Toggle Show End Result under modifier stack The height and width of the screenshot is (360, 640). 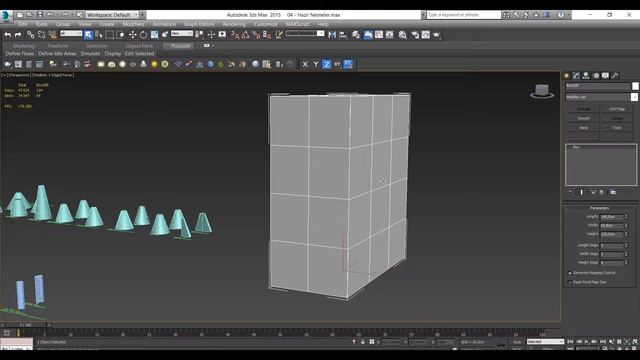pos(582,192)
